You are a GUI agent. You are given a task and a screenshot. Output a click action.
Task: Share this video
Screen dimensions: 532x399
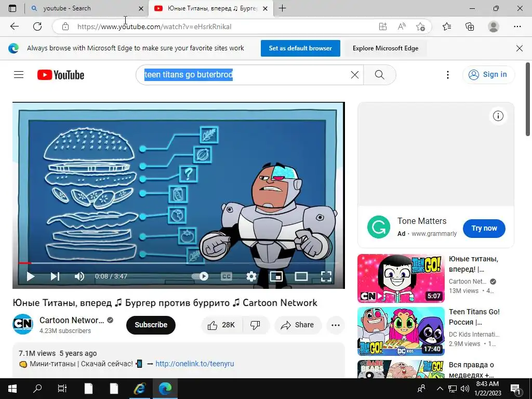point(298,325)
